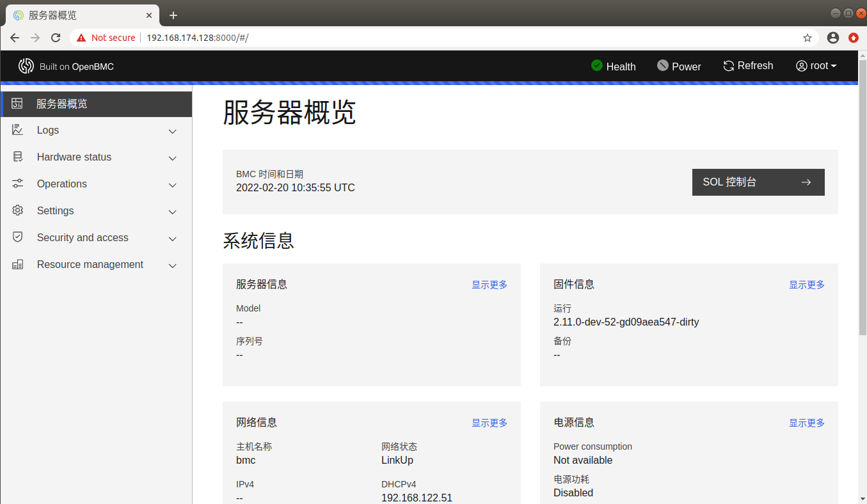Select the 服务器概览 dashboard icon in sidebar
The width and height of the screenshot is (867, 504).
point(17,103)
